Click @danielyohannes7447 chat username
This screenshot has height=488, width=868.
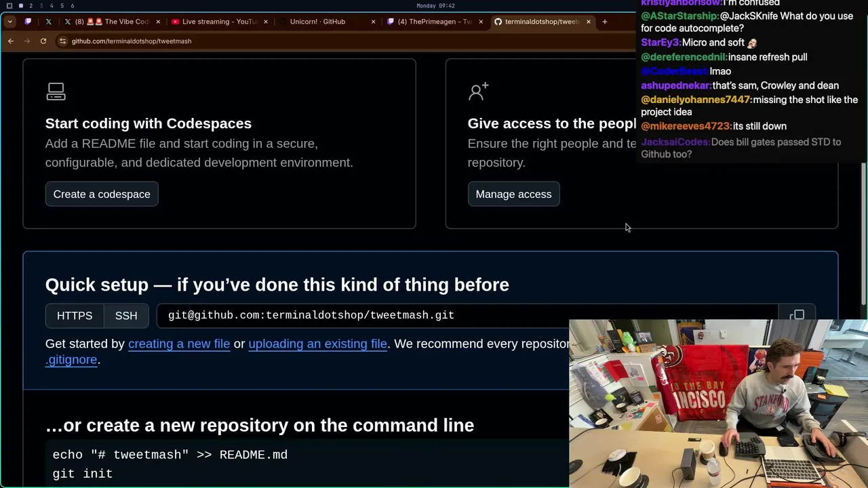696,100
